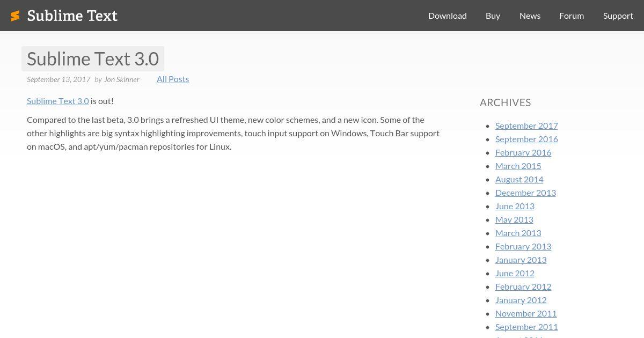Image resolution: width=644 pixels, height=338 pixels.
Task: Open the January 2013 archive
Action: 521,260
